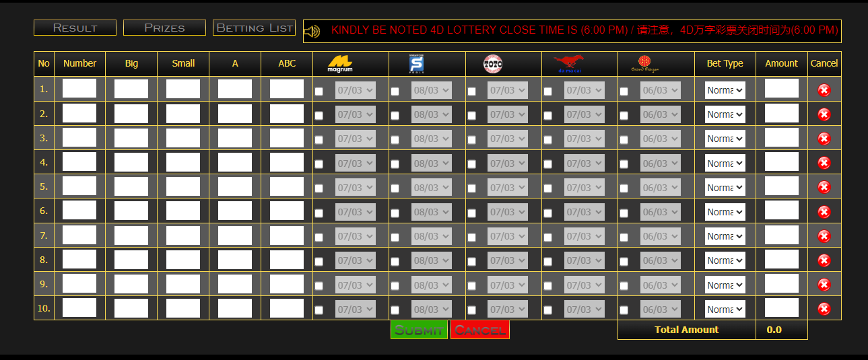Open the Result tab

pyautogui.click(x=75, y=28)
